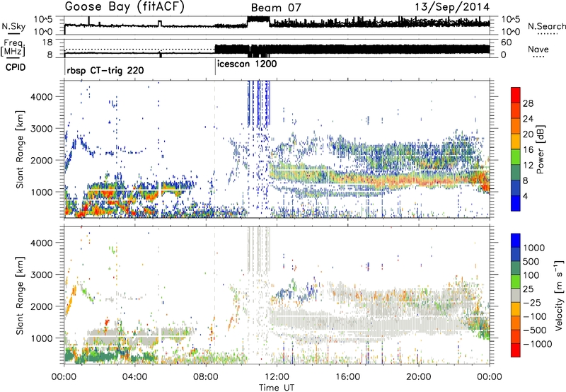Click the '-1000' tick on Velocity scale

pyautogui.click(x=537, y=344)
